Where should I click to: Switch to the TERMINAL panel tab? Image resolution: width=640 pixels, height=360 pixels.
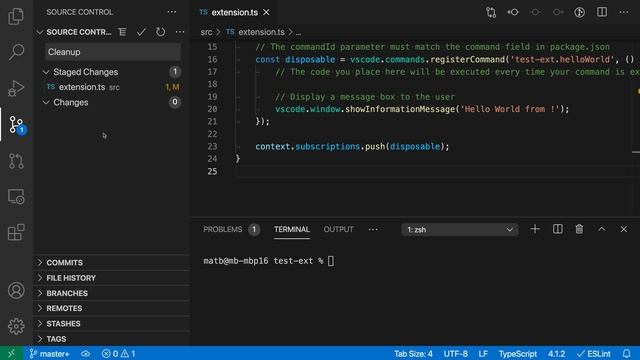point(292,229)
